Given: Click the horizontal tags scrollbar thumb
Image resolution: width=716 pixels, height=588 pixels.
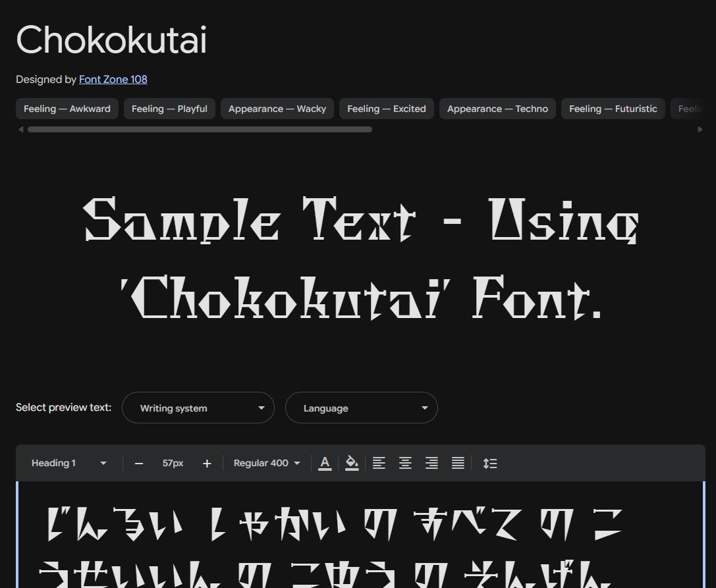Looking at the screenshot, I should click(x=200, y=130).
